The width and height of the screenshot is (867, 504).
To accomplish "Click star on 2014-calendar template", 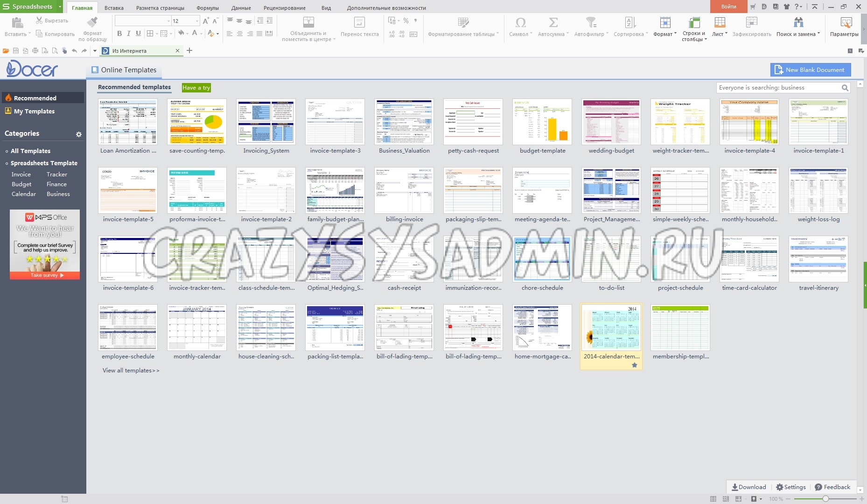I will (x=634, y=365).
